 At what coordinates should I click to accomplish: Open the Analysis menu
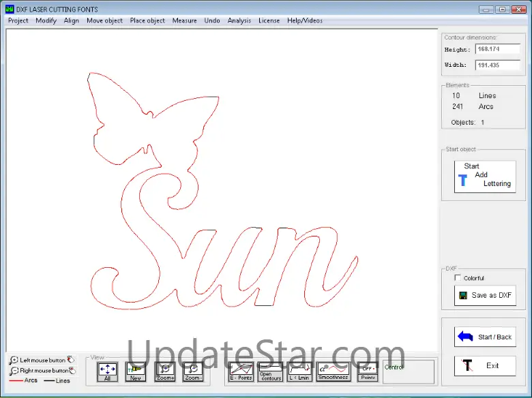(x=239, y=20)
